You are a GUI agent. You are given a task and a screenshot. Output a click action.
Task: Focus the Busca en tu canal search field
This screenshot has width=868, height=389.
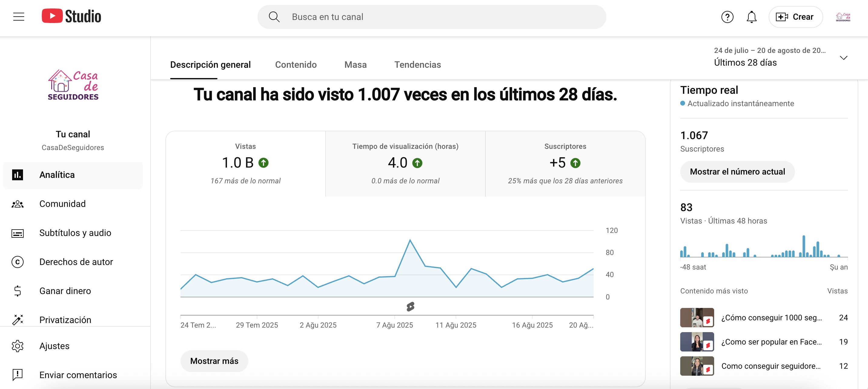432,17
